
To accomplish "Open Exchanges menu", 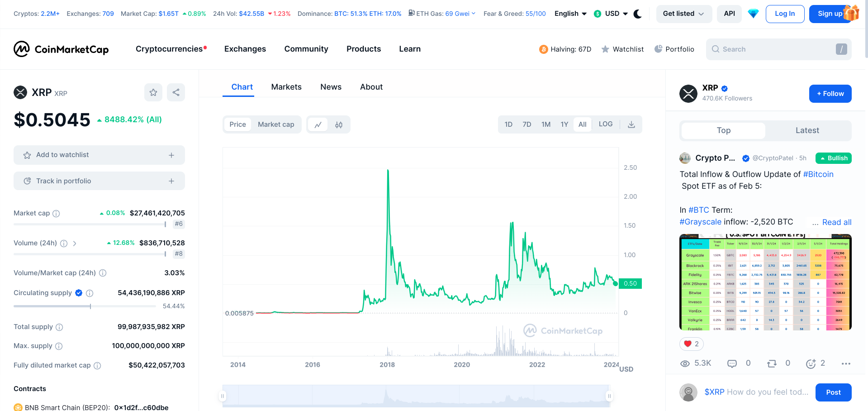I will [245, 49].
